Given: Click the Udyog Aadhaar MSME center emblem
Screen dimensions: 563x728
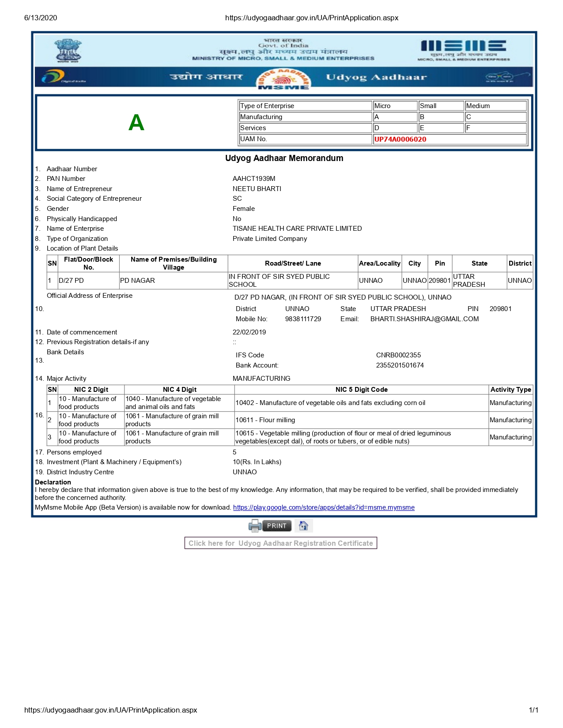Looking at the screenshot, I should coord(283,79).
